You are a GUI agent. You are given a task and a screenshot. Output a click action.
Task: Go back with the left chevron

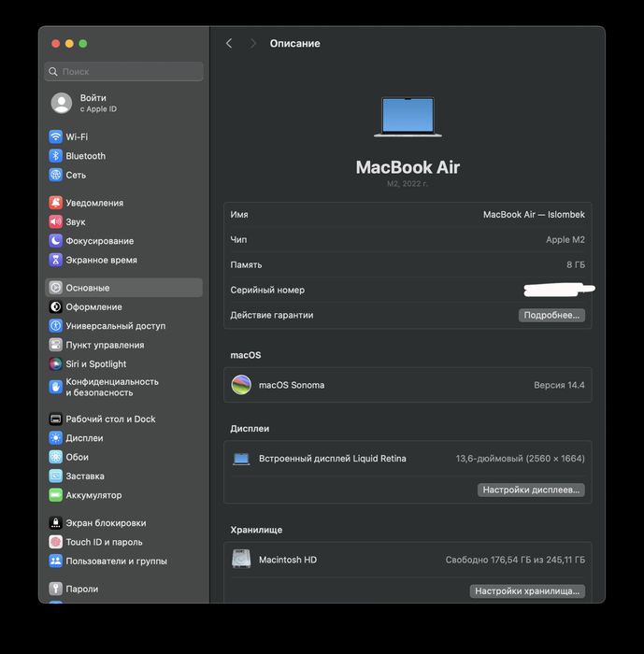(229, 43)
